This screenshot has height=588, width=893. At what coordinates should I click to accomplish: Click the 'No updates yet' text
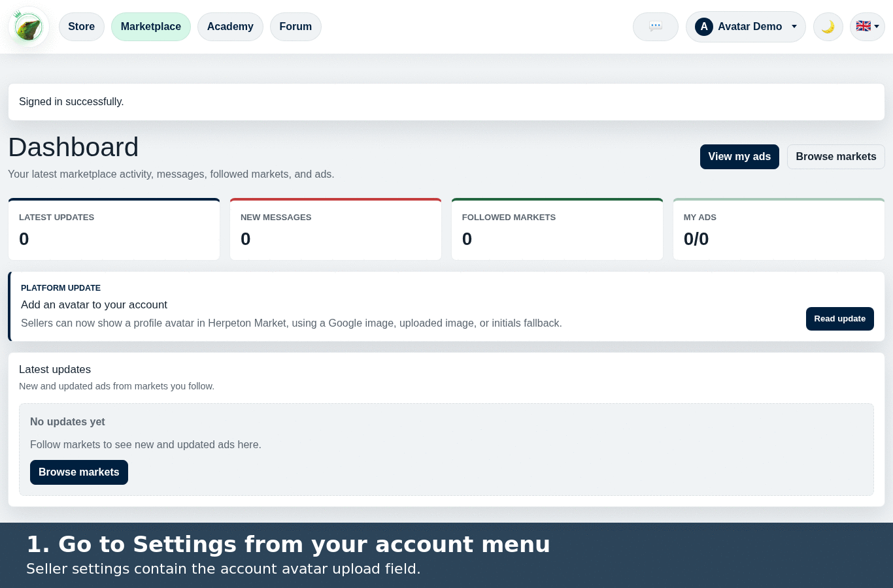pos(67,422)
